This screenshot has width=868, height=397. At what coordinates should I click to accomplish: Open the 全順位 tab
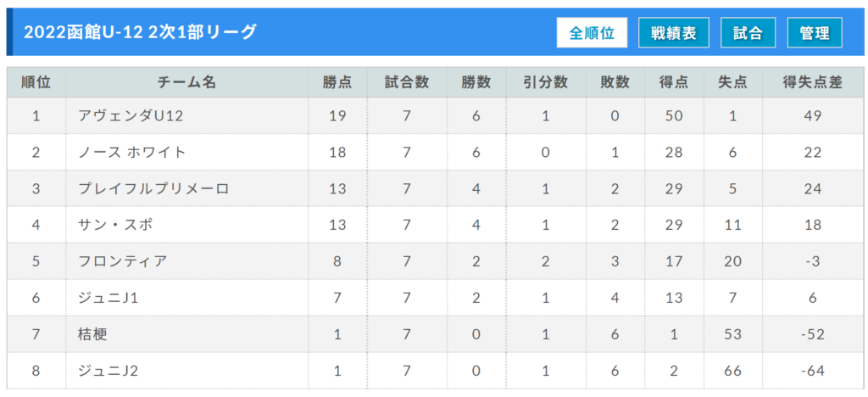coord(592,33)
